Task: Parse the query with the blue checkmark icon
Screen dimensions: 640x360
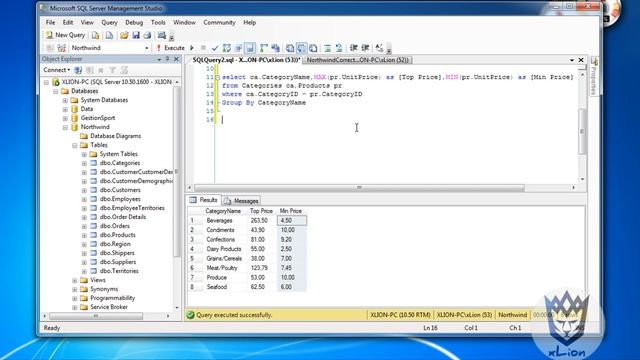Action: point(215,48)
